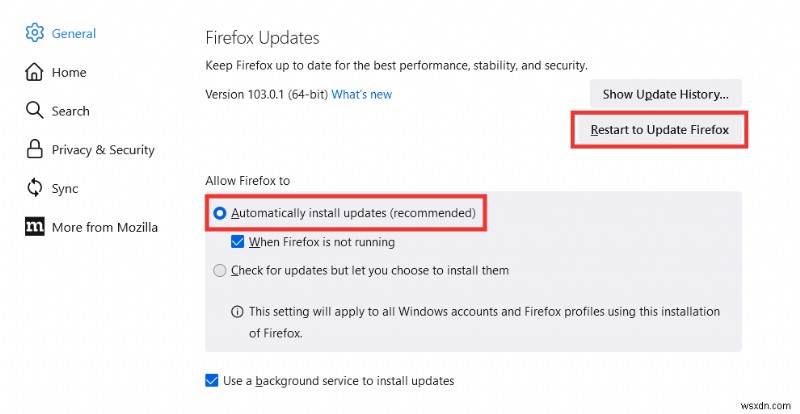Open the What's new link
Image resolution: width=800 pixels, height=414 pixels.
click(362, 94)
